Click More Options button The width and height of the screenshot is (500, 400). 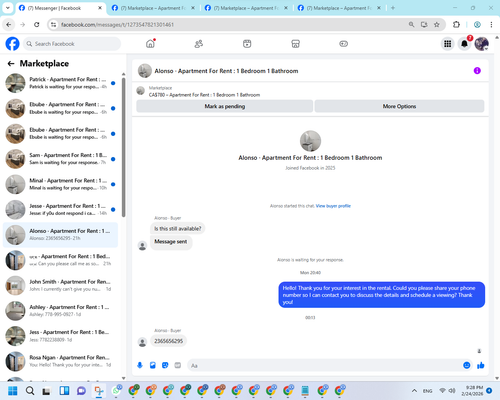click(x=399, y=106)
